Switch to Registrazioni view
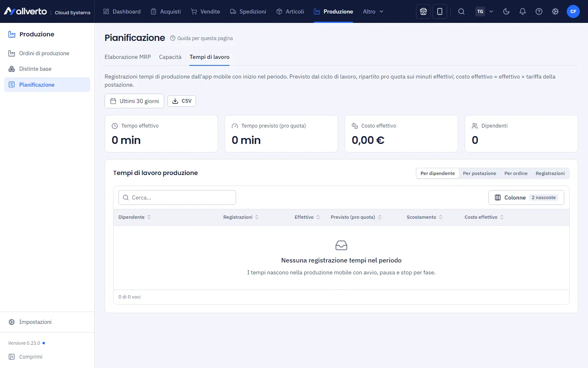 pos(550,173)
